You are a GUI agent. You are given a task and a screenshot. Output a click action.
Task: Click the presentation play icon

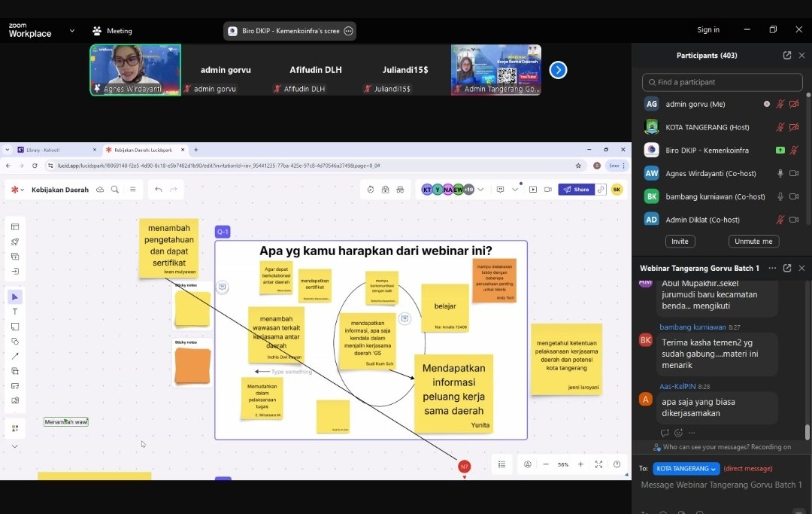(x=533, y=190)
